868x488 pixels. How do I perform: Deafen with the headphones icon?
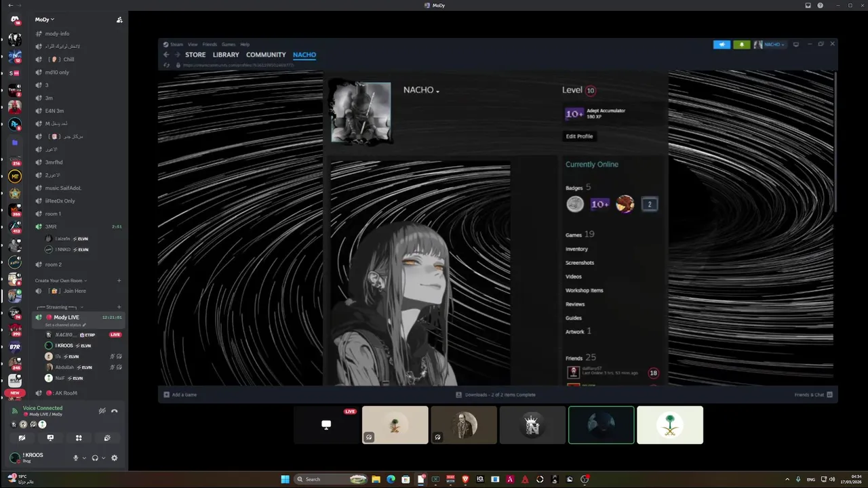coord(95,458)
